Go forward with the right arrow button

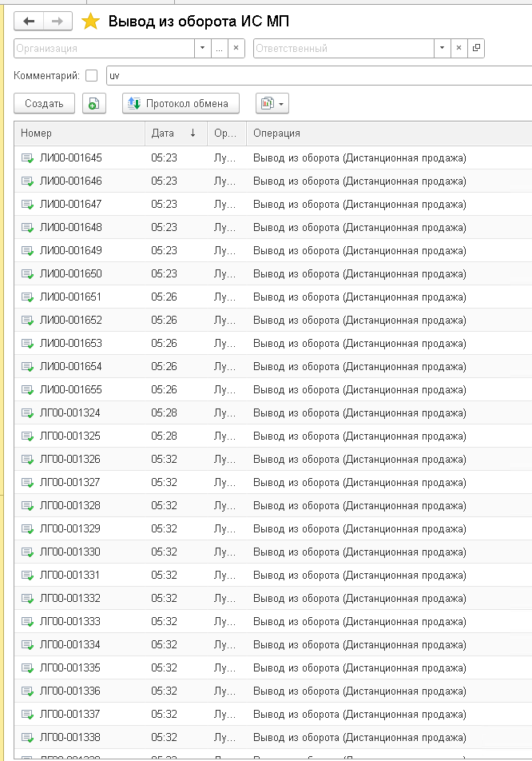58,22
